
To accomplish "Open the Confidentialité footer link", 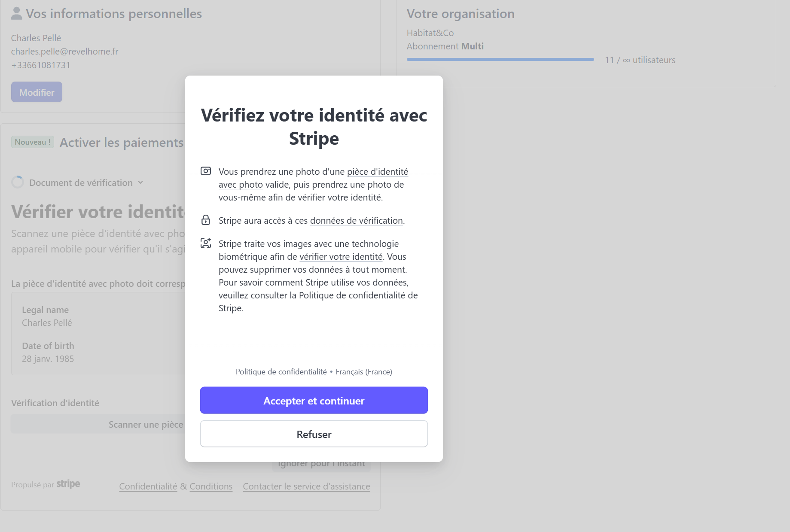I will [148, 486].
